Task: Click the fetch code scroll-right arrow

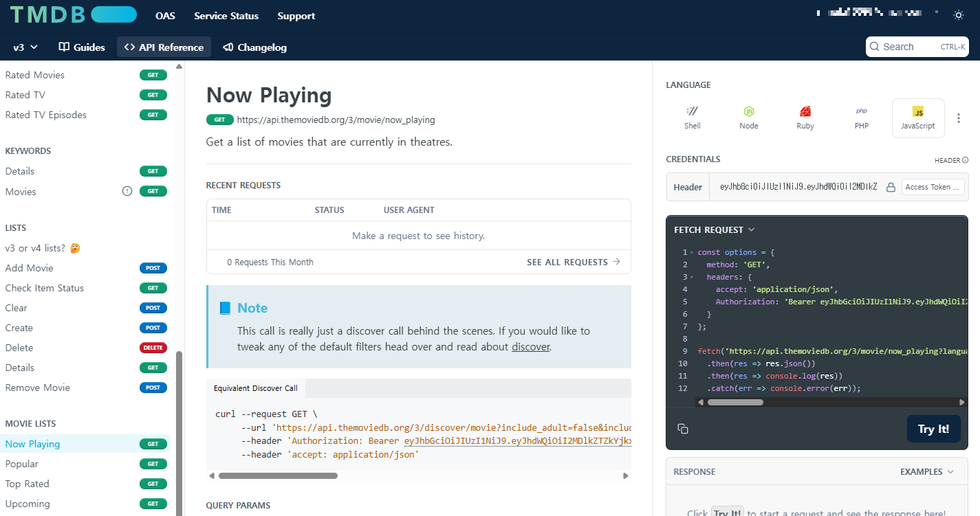Action: pos(962,402)
